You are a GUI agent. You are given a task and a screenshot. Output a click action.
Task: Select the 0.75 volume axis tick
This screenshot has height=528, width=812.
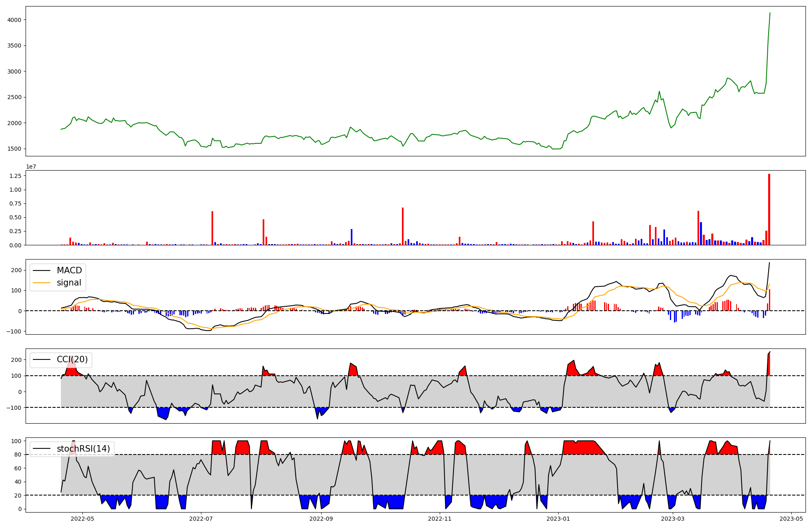click(x=15, y=203)
